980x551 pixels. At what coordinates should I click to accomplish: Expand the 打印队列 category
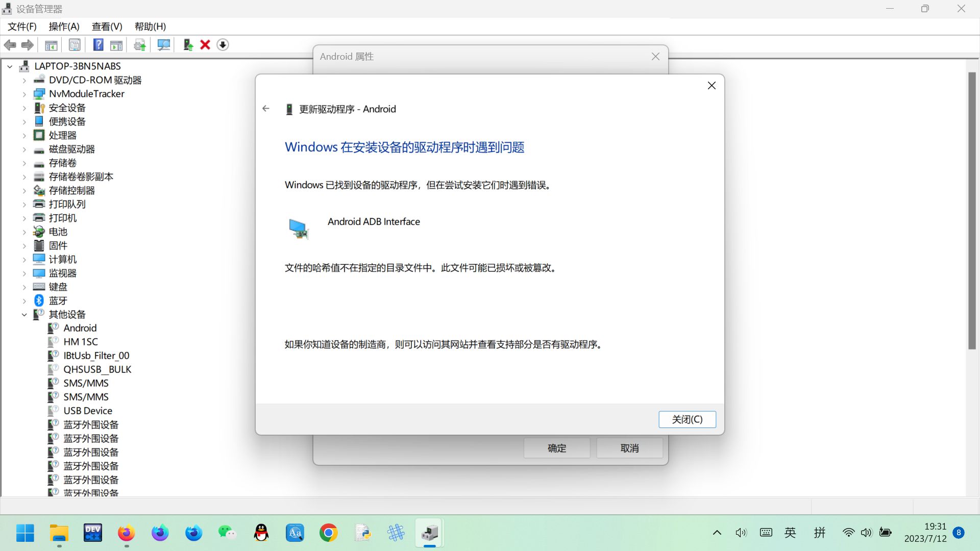pos(24,204)
